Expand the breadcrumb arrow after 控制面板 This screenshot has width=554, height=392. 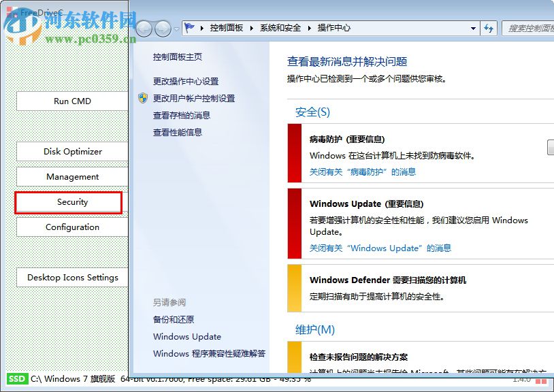[x=252, y=28]
